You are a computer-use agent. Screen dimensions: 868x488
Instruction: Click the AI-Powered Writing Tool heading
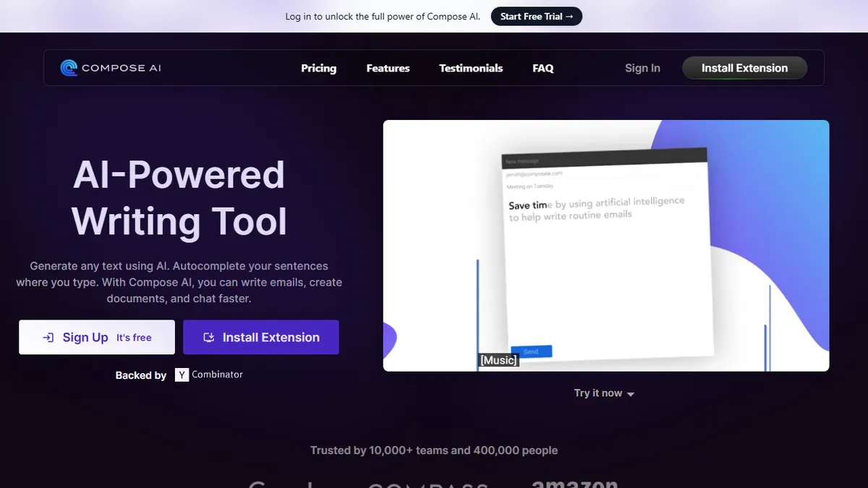(179, 198)
